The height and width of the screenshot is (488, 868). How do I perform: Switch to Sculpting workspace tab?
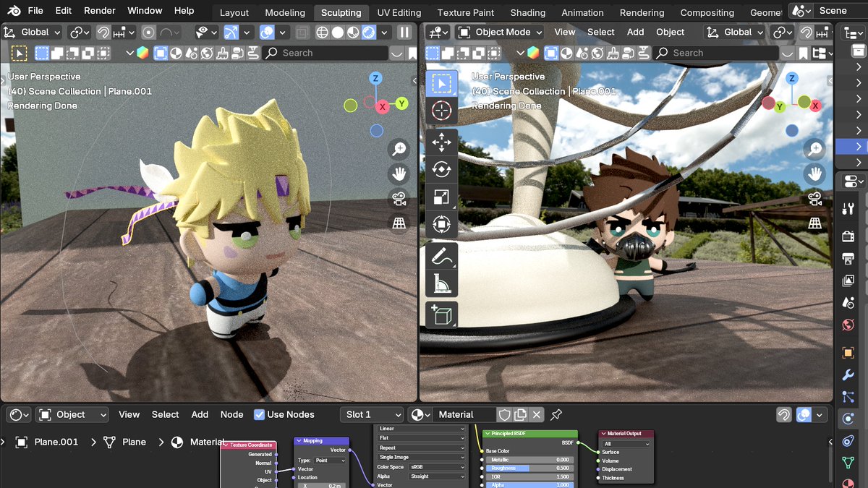[x=341, y=12]
